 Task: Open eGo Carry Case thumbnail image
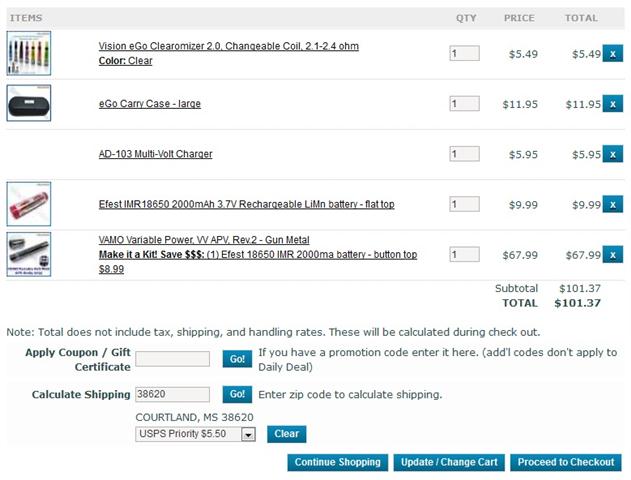pyautogui.click(x=29, y=103)
